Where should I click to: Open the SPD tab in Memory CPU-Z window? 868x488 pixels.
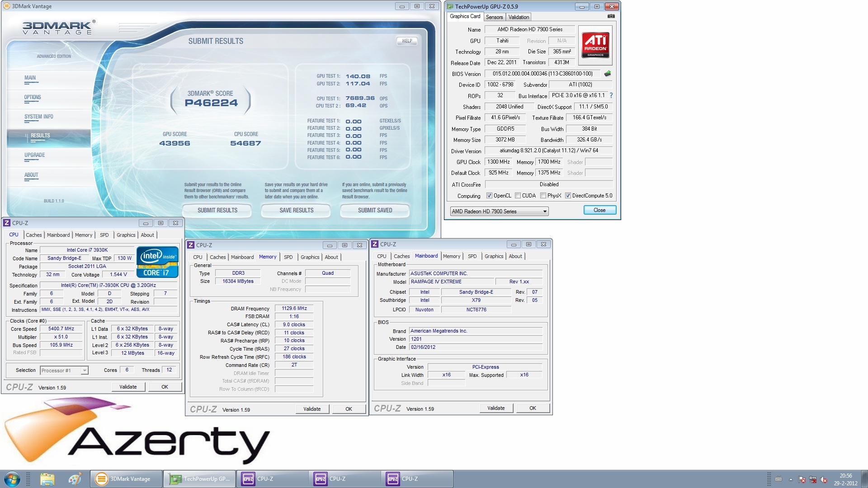pyautogui.click(x=288, y=257)
